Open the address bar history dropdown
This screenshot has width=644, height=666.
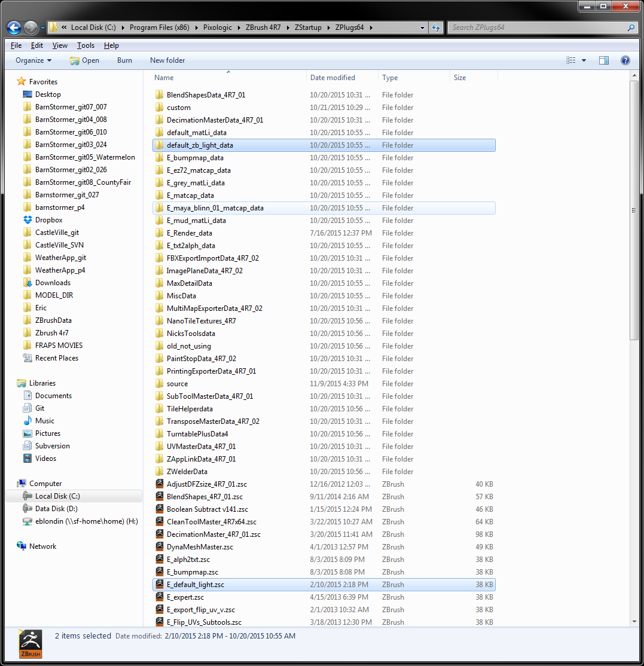422,28
